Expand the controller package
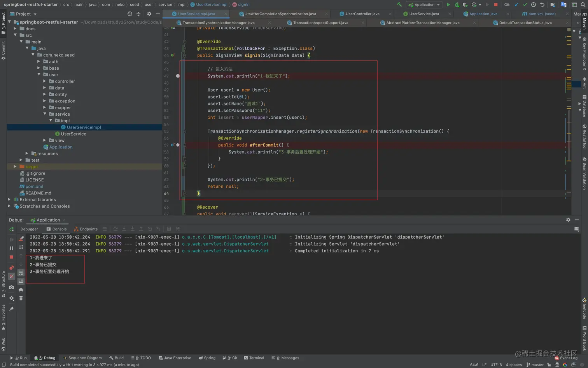Screen dimensions: 588x368 click(x=44, y=81)
